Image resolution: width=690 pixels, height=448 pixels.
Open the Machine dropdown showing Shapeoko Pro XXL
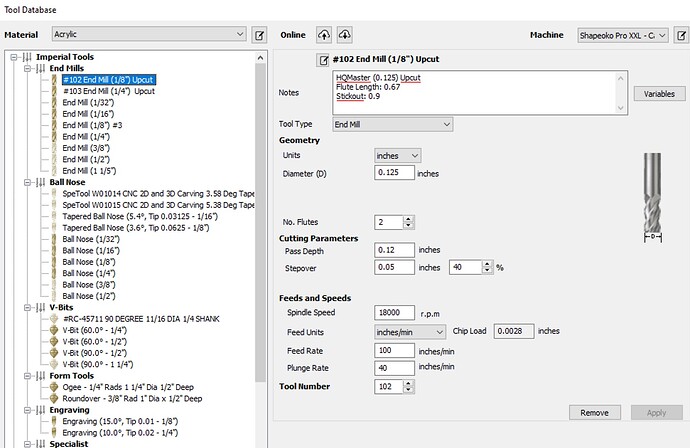tap(623, 35)
